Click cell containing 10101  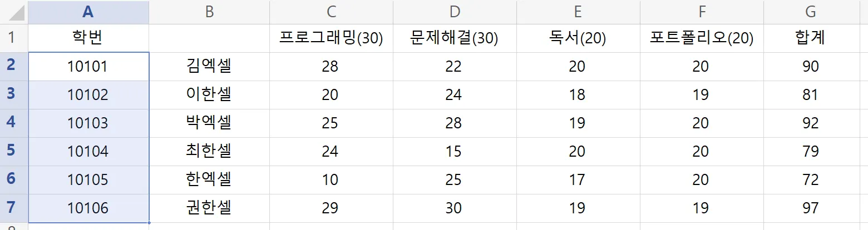(88, 67)
